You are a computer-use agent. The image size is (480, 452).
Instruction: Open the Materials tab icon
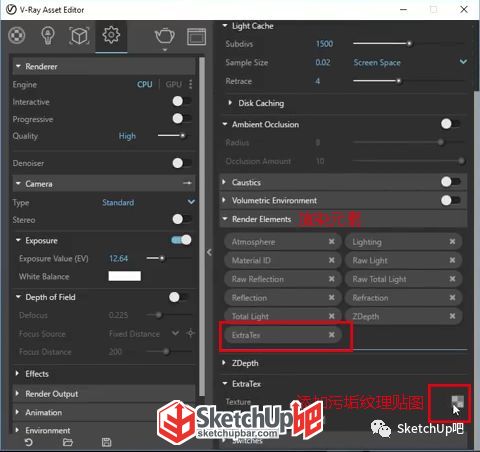17,35
